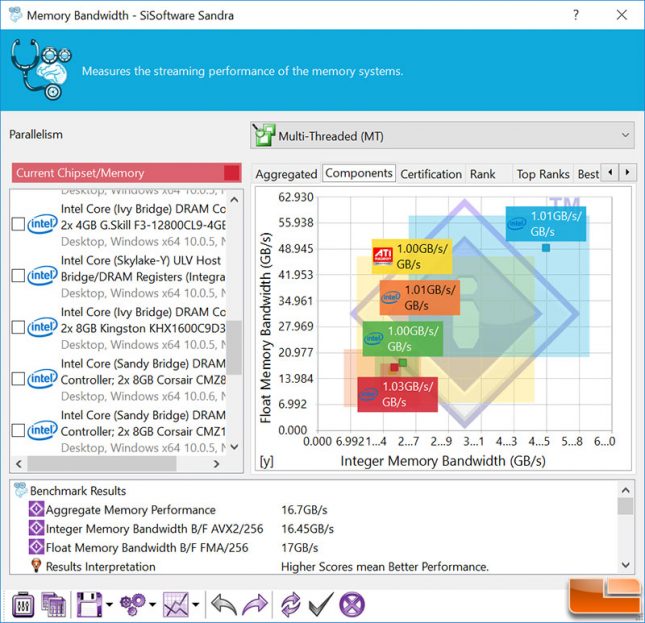Click the checkmark OK icon

coord(320,604)
